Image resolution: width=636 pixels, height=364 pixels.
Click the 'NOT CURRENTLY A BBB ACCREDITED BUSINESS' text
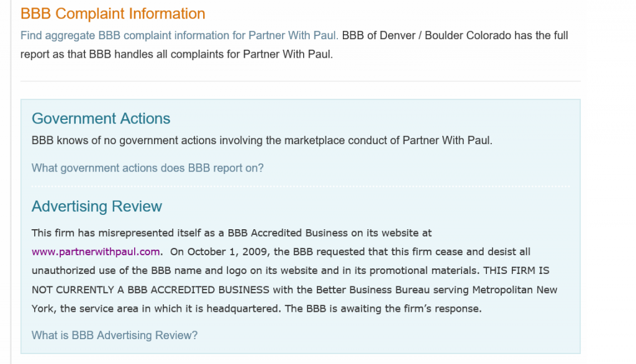tap(150, 289)
